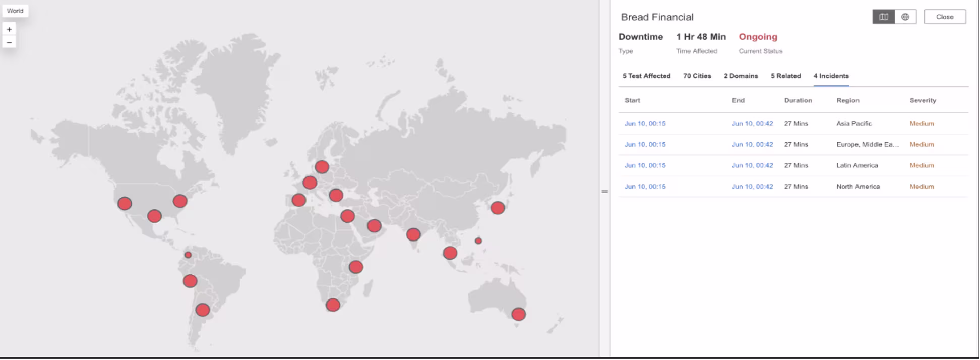Click the World breadcrumb label

coord(15,11)
